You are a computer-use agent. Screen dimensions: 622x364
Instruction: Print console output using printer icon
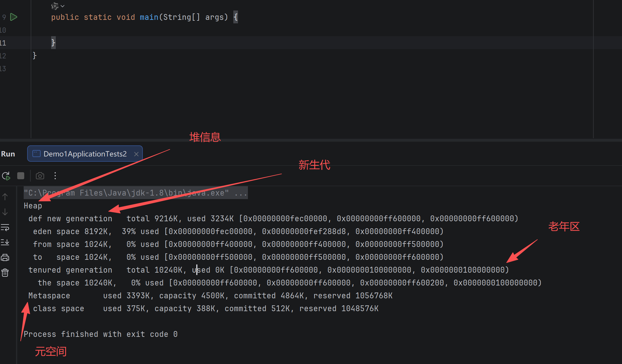pyautogui.click(x=5, y=257)
